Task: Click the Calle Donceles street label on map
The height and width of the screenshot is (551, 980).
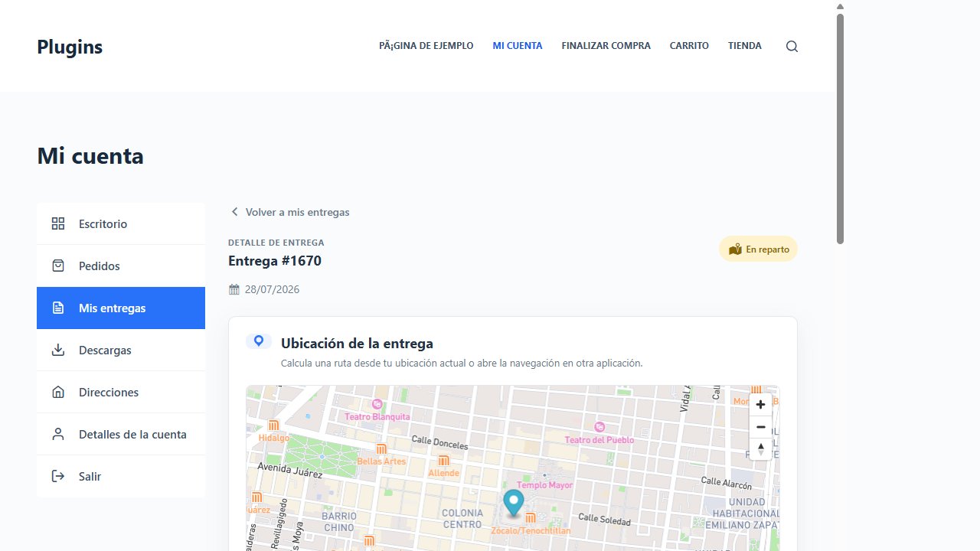Action: tap(439, 442)
